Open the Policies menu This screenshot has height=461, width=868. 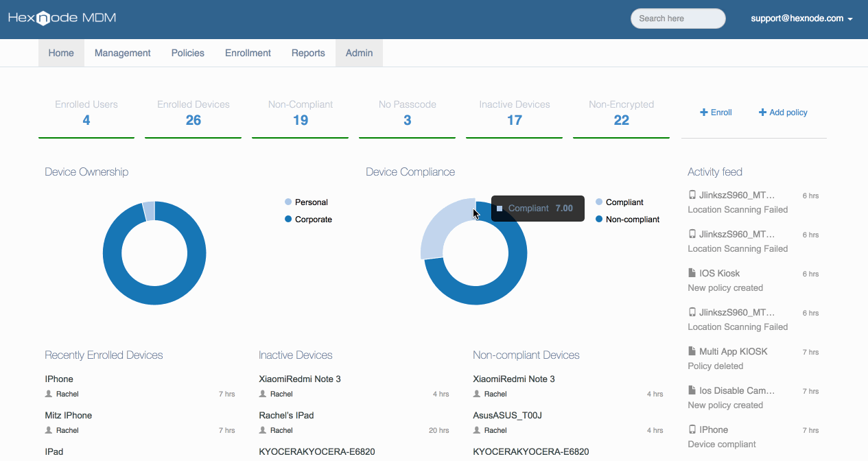[188, 53]
